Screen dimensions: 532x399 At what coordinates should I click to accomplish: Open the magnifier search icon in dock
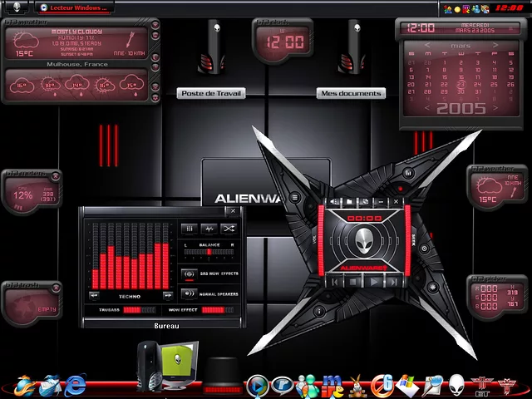(431, 386)
